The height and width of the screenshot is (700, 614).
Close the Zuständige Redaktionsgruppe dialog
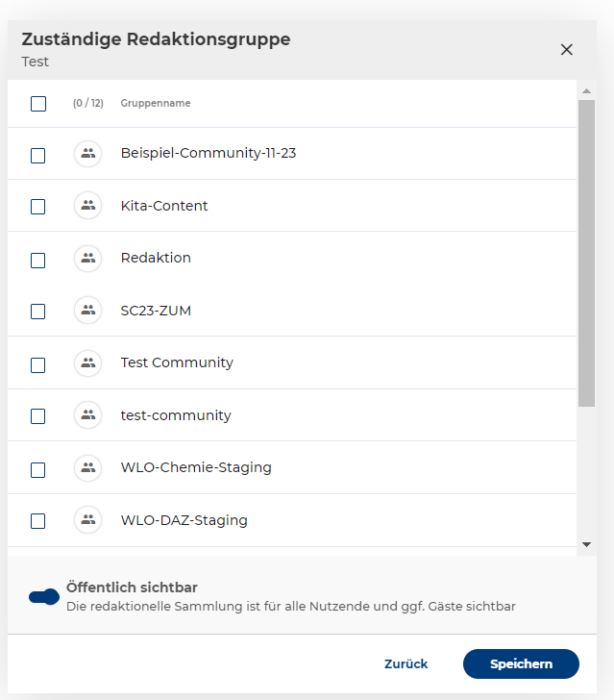pyautogui.click(x=566, y=50)
